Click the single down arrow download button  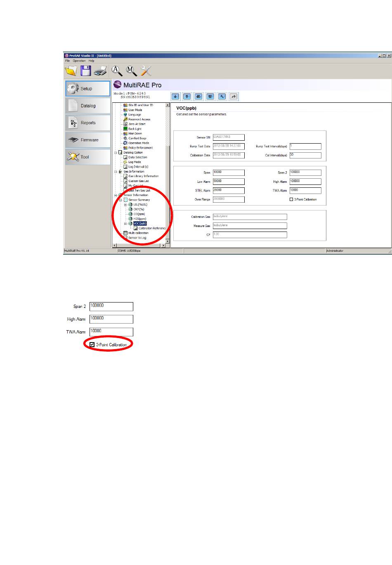tap(175, 97)
